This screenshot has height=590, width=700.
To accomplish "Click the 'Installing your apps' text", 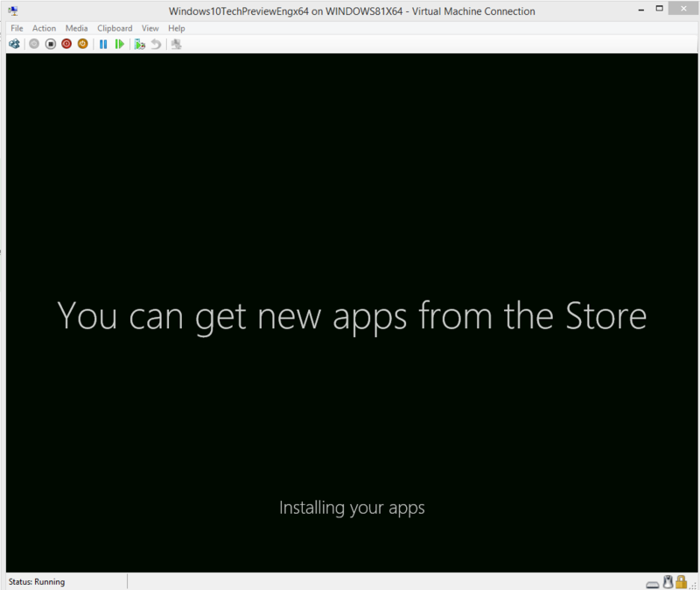I will 352,508.
